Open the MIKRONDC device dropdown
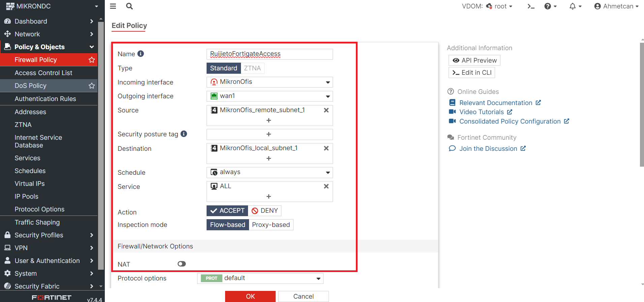Viewport: 644px width, 302px height. (52, 6)
